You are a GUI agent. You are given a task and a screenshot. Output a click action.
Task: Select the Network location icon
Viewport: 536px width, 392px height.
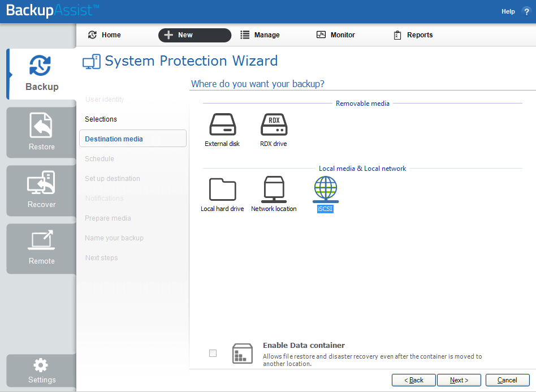274,189
